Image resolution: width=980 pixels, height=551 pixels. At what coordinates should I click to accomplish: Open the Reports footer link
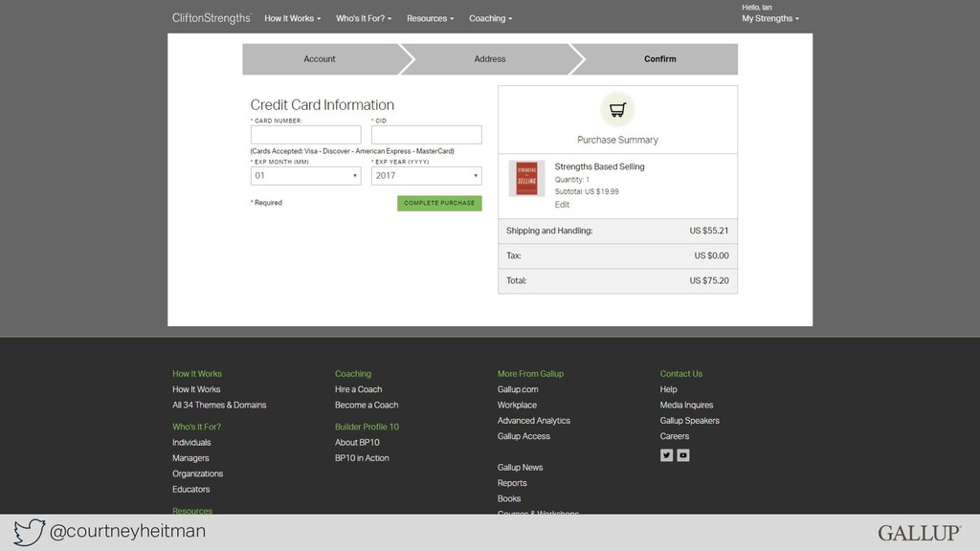click(x=512, y=483)
